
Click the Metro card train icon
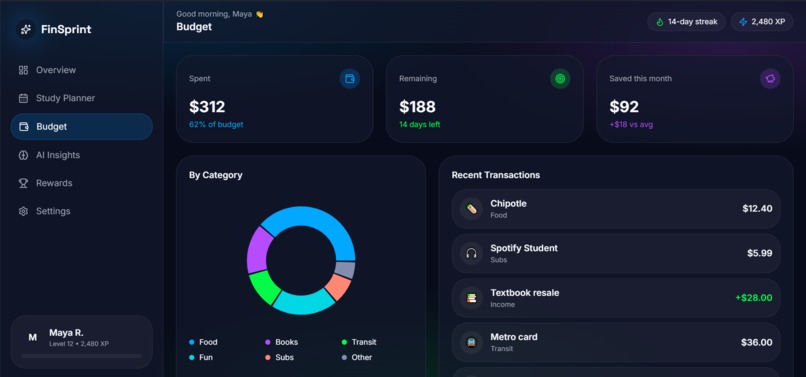(471, 343)
